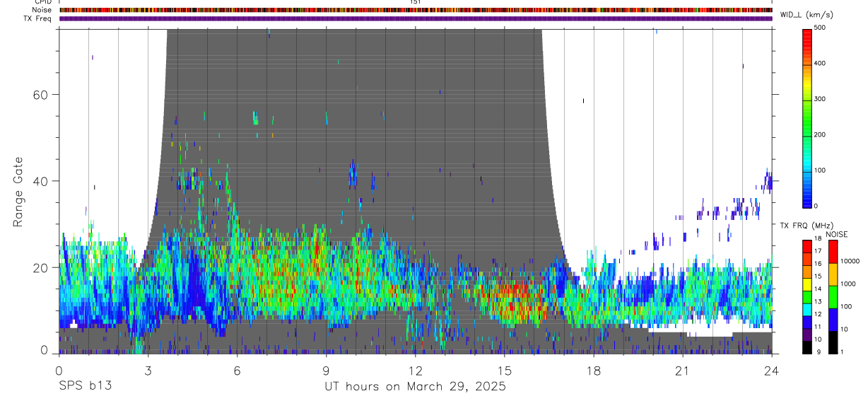Select the x-axis hour label 9

coord(326,371)
